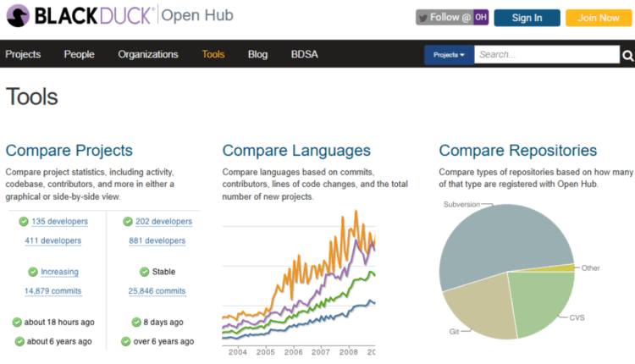
Task: Open the Blog navigation item
Action: point(257,54)
